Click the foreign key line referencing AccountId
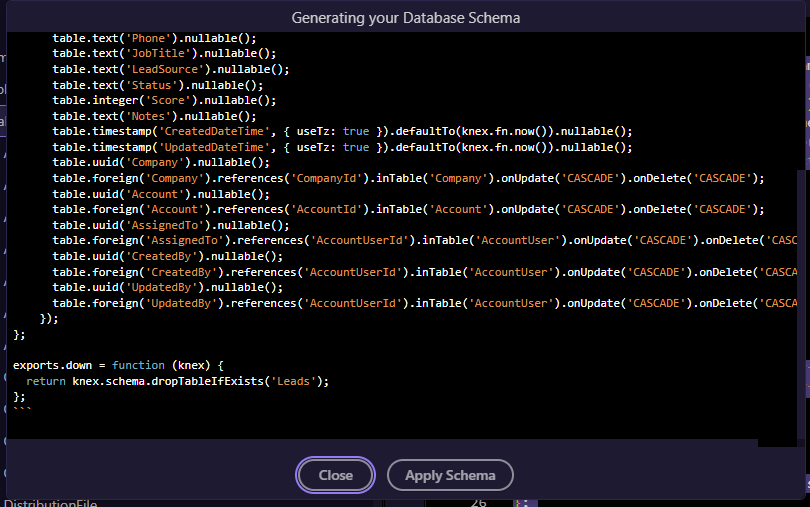 click(x=408, y=209)
